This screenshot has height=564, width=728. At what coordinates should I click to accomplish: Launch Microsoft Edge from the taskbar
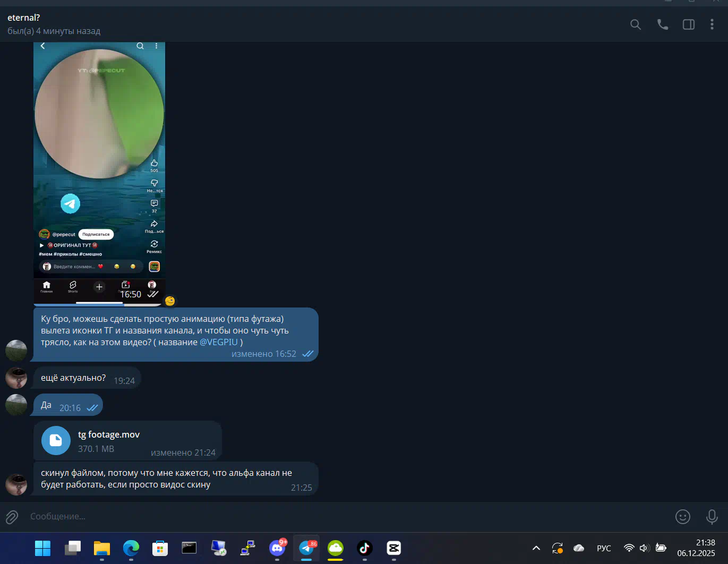click(131, 548)
